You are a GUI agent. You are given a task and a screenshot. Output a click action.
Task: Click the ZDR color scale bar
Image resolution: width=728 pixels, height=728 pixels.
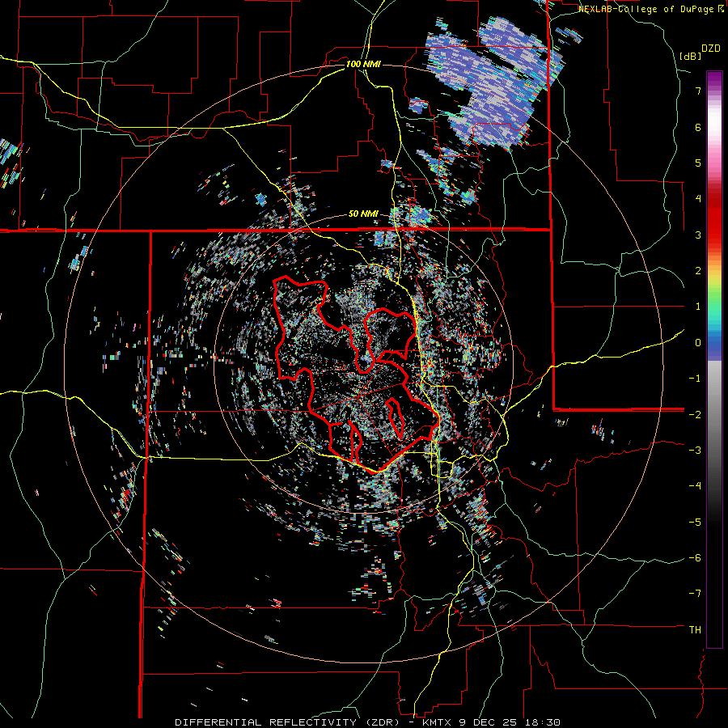click(714, 359)
